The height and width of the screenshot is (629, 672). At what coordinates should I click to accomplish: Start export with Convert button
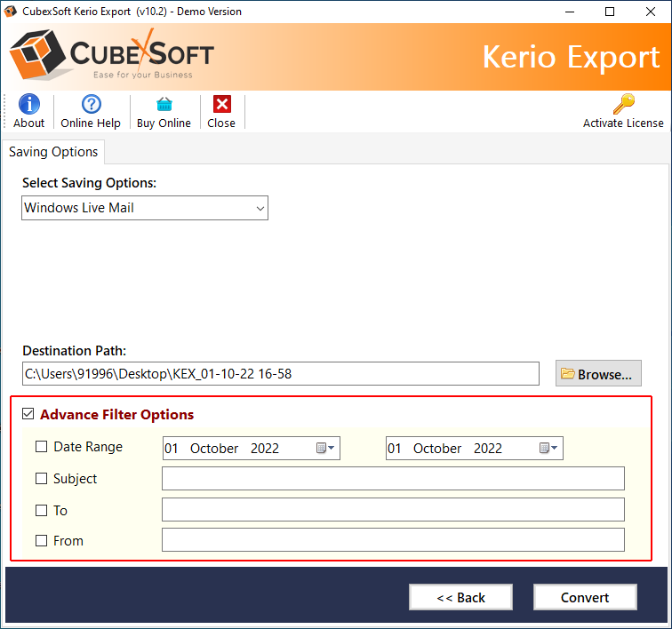(585, 597)
